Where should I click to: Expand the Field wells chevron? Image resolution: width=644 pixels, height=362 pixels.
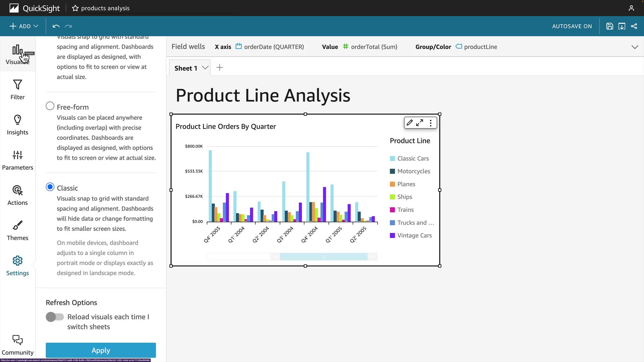click(635, 47)
